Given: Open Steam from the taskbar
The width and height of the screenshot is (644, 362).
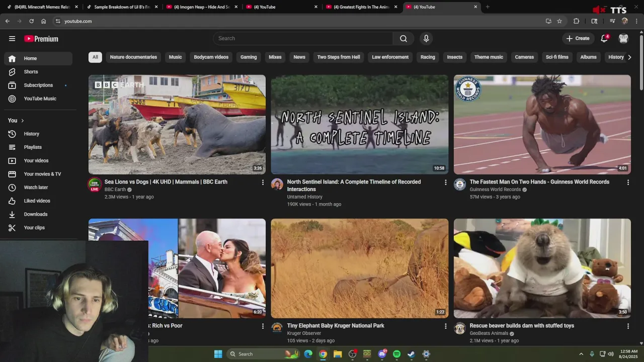Looking at the screenshot, I should [x=411, y=354].
